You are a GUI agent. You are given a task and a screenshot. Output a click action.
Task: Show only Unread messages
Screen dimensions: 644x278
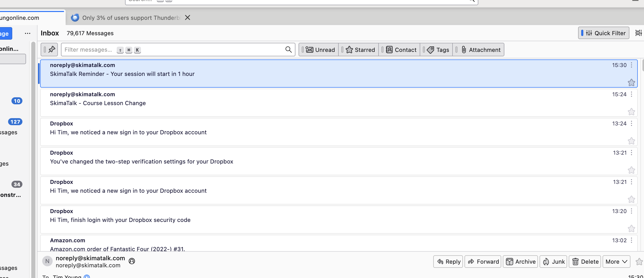(x=319, y=50)
